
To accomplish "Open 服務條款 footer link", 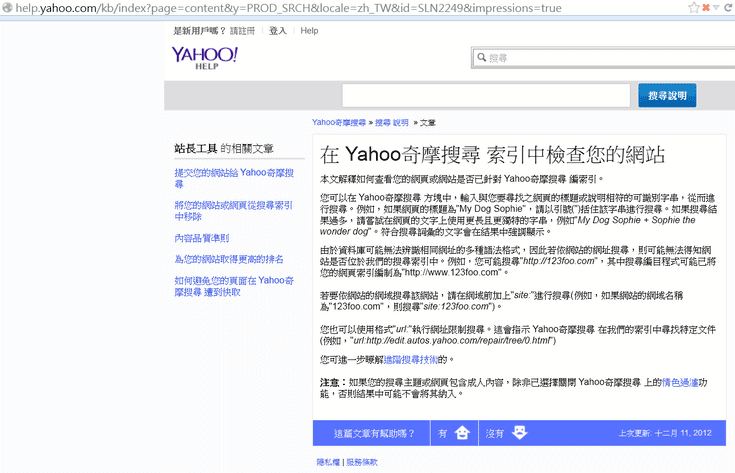I will (361, 462).
